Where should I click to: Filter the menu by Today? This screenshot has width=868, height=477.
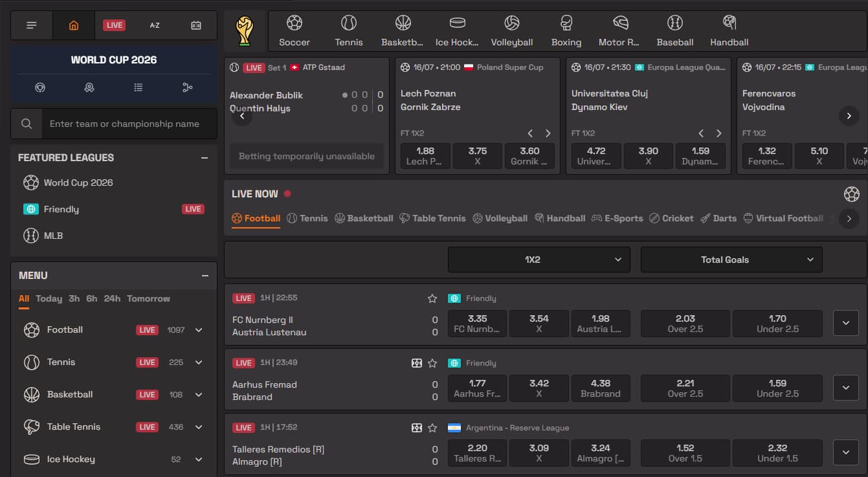tap(49, 298)
